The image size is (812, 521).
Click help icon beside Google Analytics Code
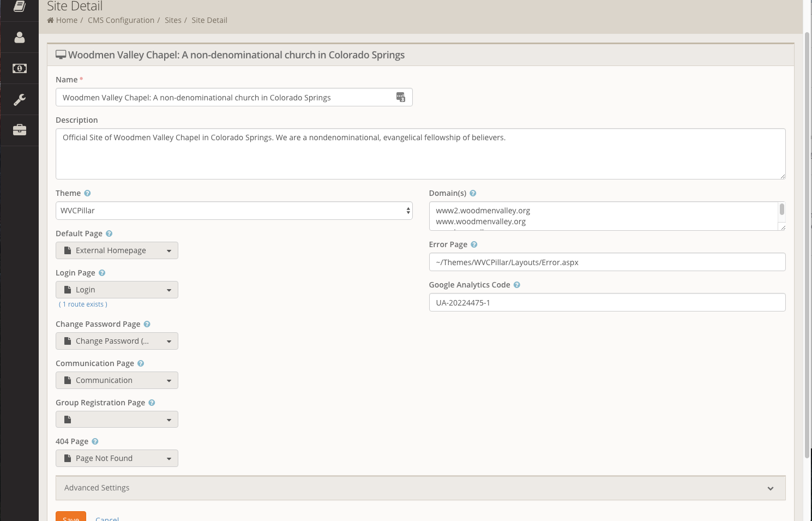[x=517, y=285]
